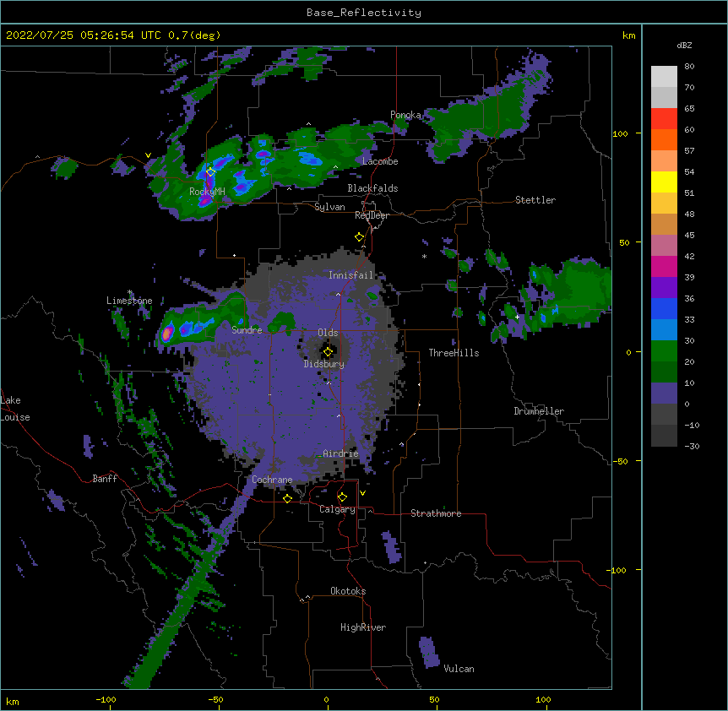The height and width of the screenshot is (711, 728).
Task: Click the Didsbury city label
Action: [x=324, y=364]
